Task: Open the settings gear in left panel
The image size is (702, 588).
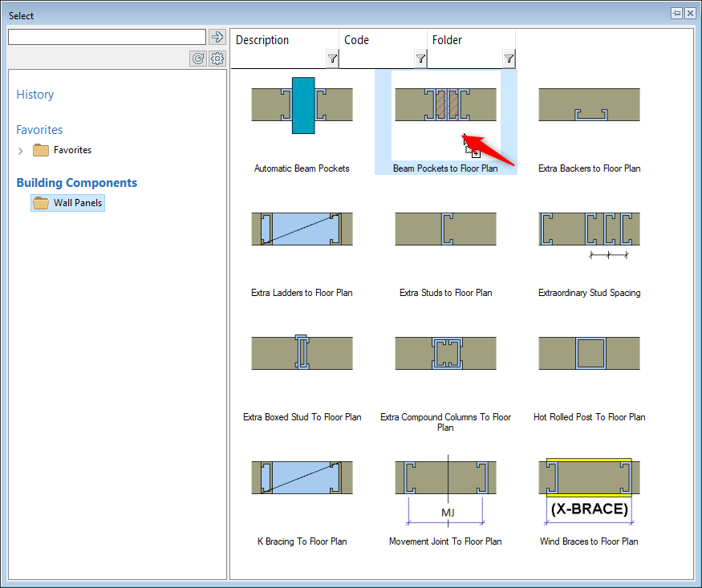Action: (x=217, y=59)
